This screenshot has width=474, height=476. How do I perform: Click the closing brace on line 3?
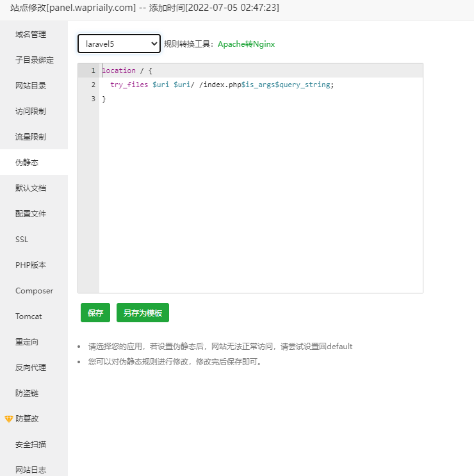coord(104,99)
